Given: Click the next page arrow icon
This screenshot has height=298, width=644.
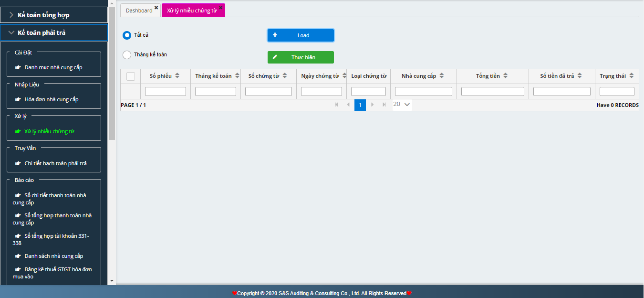Looking at the screenshot, I should 372,105.
